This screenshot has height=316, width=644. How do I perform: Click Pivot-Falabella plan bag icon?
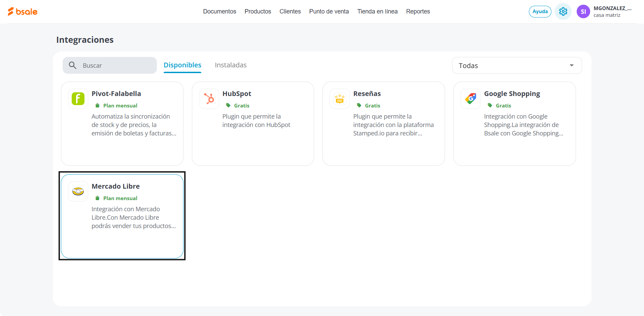[97, 105]
